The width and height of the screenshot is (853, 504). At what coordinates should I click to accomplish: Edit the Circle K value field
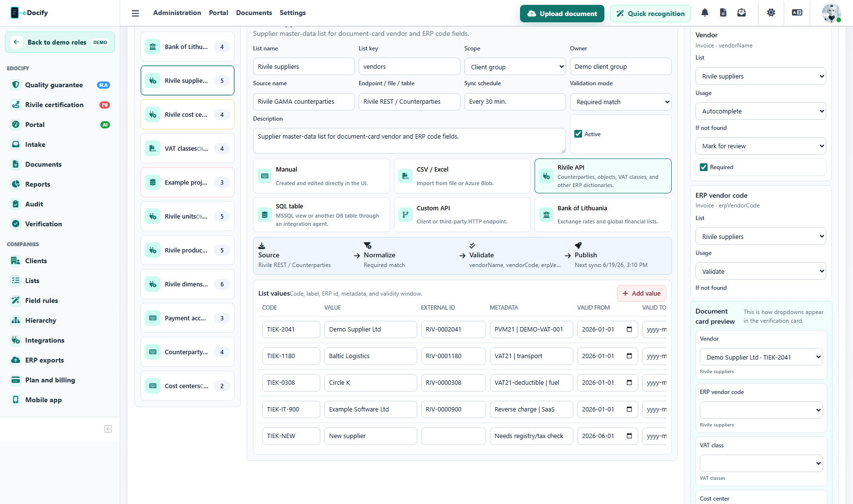371,383
